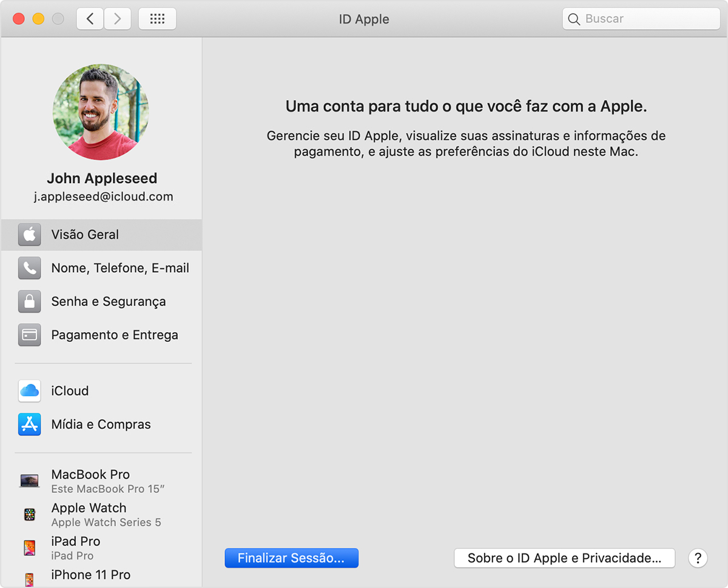Click the padlock Senha e Segurança icon
The width and height of the screenshot is (728, 588).
click(29, 301)
